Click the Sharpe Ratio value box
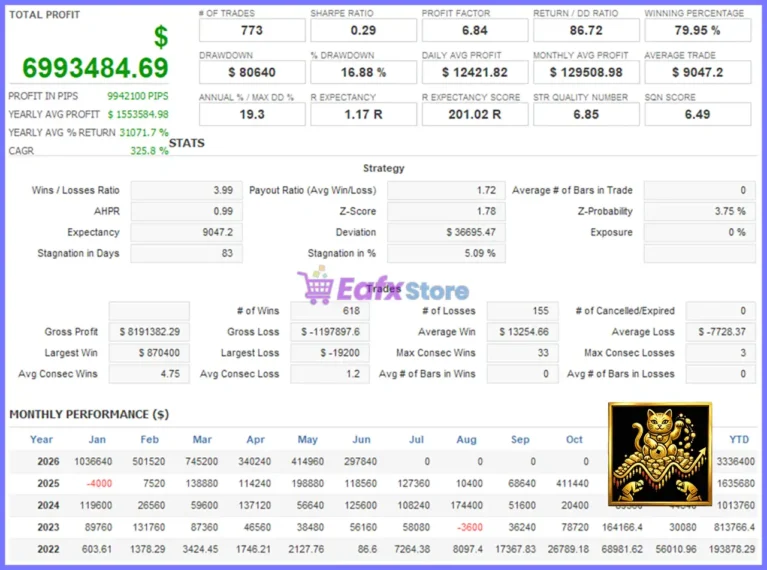This screenshot has height=570, width=767. [363, 30]
